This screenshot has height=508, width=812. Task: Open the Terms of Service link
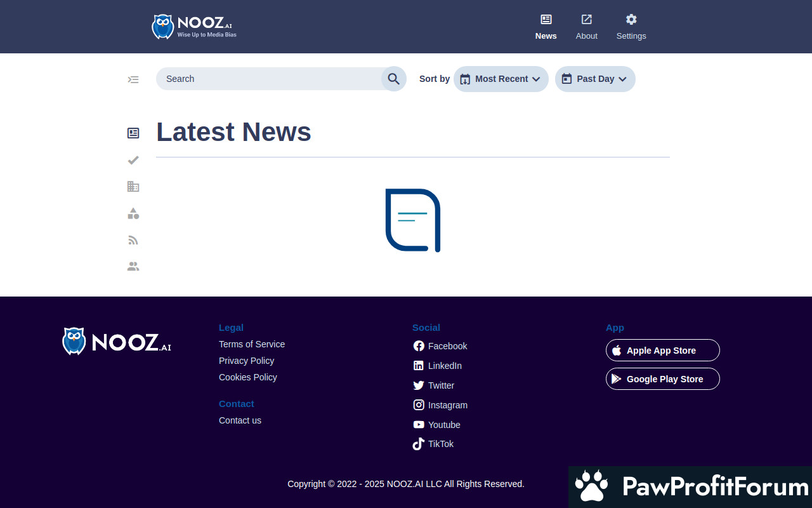(252, 344)
